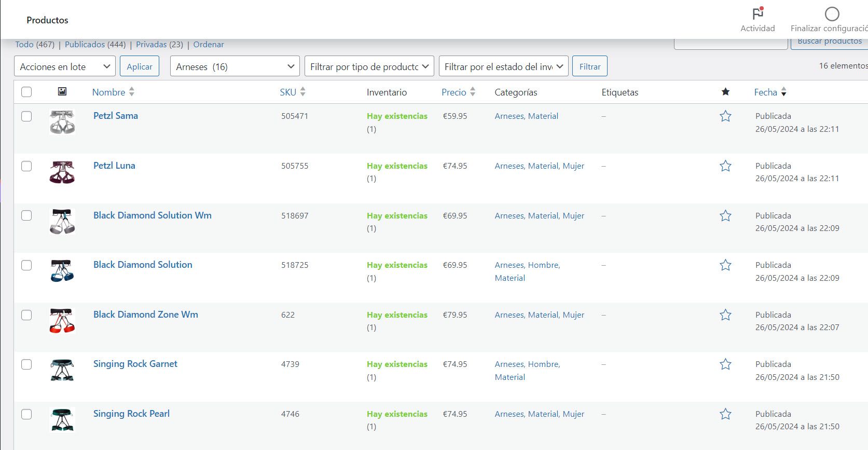Open the Ordenar view
Image resolution: width=868 pixels, height=450 pixels.
209,45
